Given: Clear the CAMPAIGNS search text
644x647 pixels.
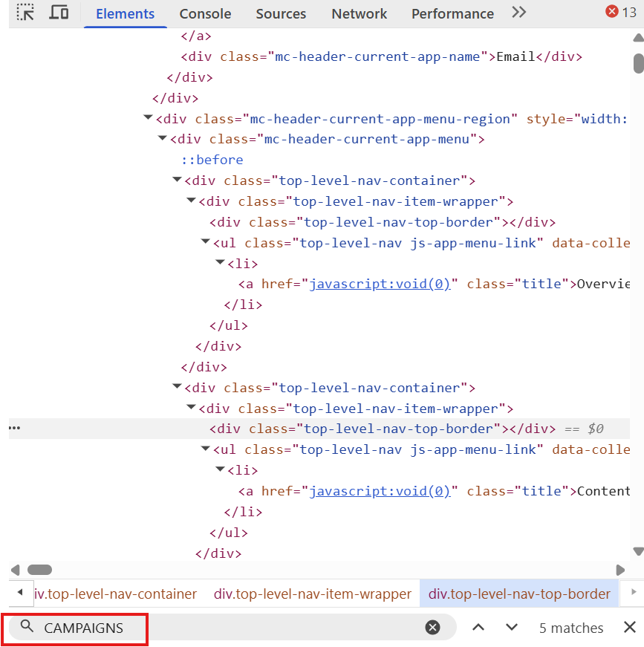Looking at the screenshot, I should (432, 627).
